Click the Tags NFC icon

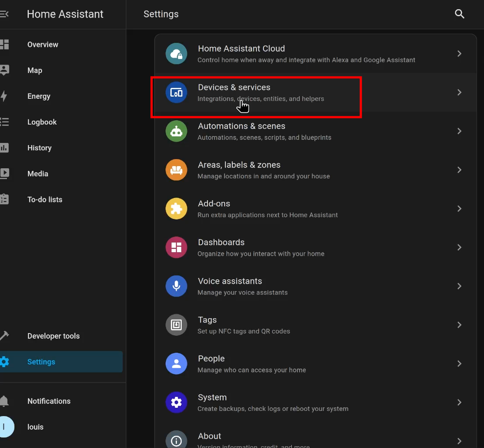pos(176,325)
